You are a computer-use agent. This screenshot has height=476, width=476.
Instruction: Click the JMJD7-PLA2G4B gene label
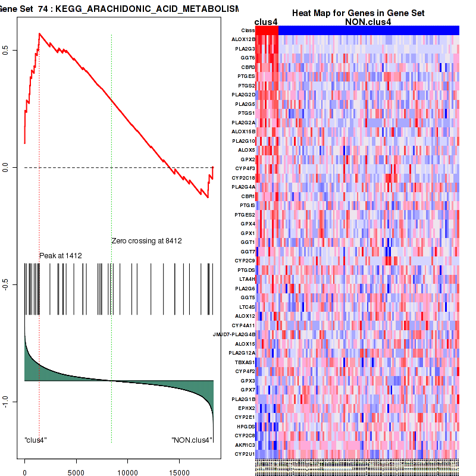(234, 334)
